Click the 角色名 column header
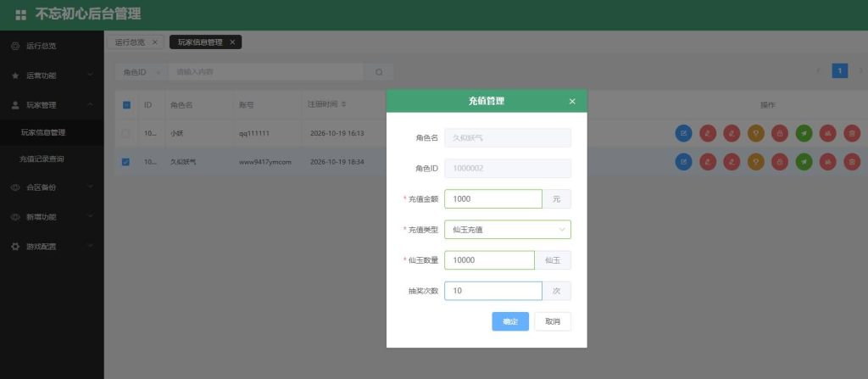Screen dimensions: 868x379 pyautogui.click(x=181, y=105)
